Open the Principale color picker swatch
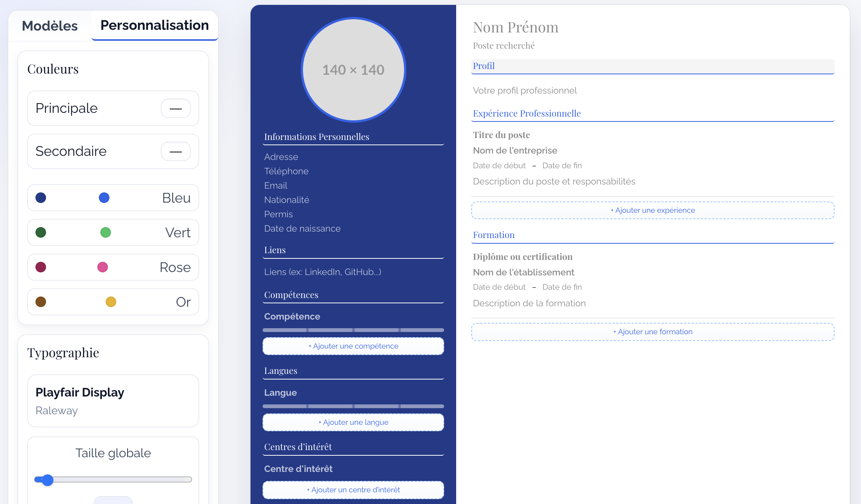This screenshot has height=504, width=861. click(x=175, y=109)
